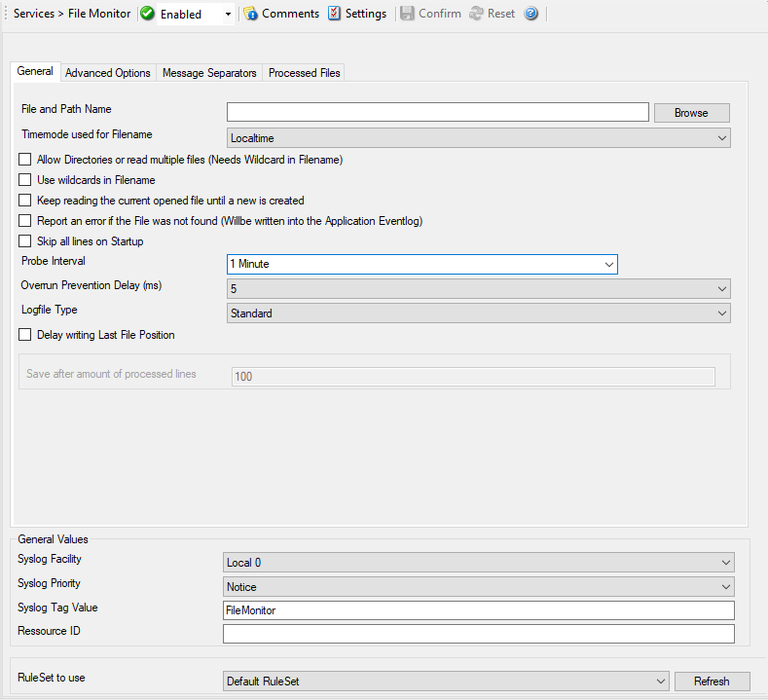The width and height of the screenshot is (768, 700).
Task: Click the File and Path Name field
Action: tap(437, 112)
